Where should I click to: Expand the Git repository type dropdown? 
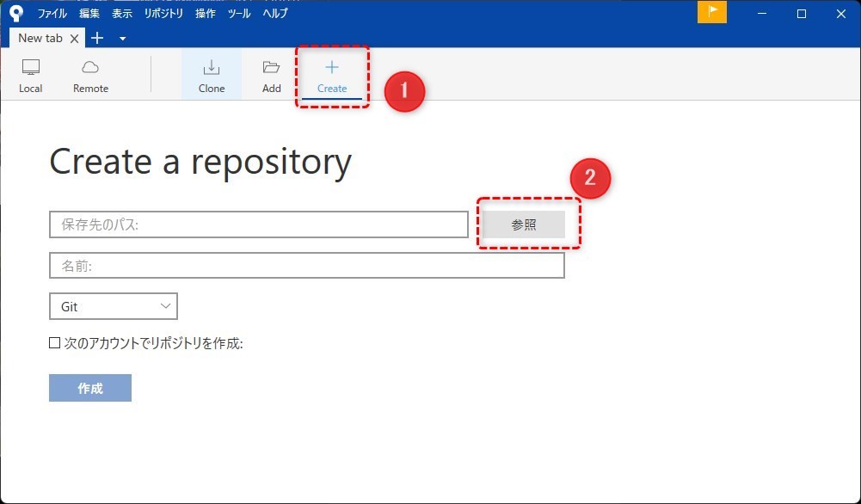[114, 306]
